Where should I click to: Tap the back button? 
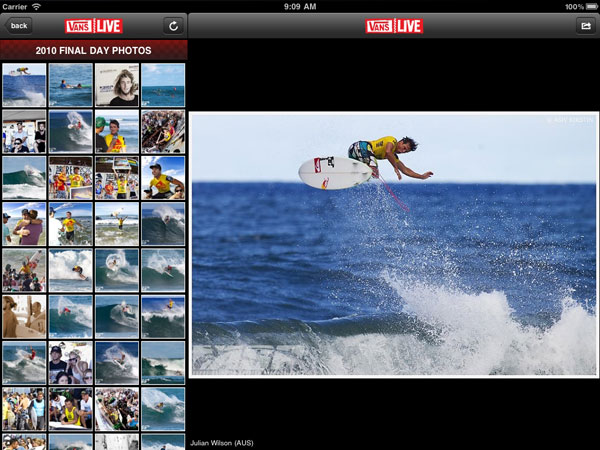(19, 25)
